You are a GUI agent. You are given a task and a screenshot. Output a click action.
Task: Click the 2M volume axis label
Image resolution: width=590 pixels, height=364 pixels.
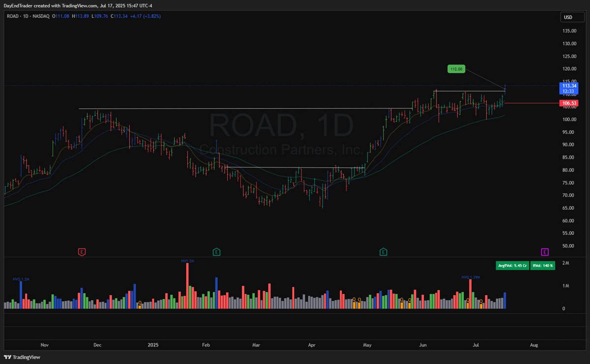[x=566, y=264]
